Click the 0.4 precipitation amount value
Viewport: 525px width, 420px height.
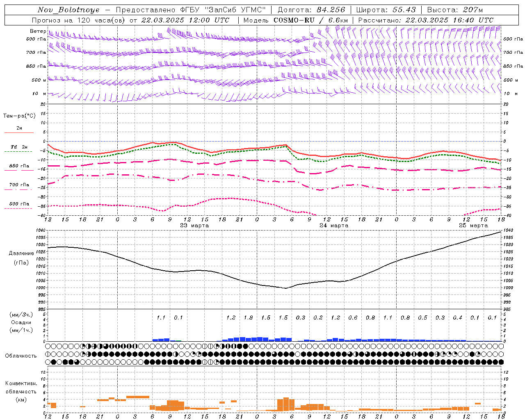[x=457, y=317]
